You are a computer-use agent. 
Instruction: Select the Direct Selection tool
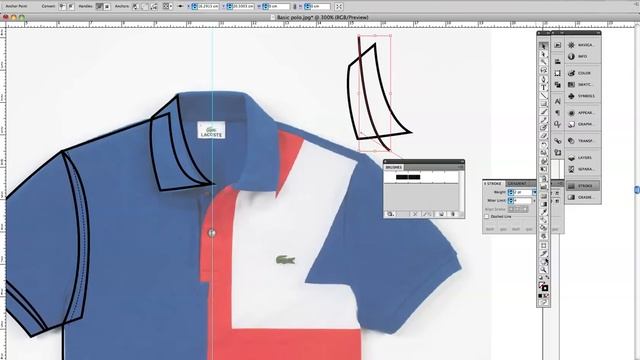[x=543, y=54]
